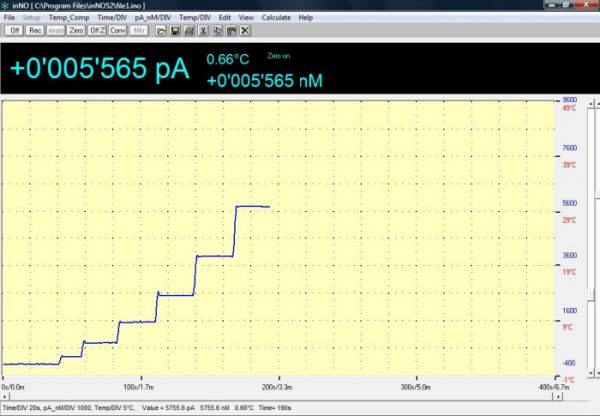This screenshot has height=416, width=600.
Task: Copy data with the copy icon
Action: pos(217,31)
